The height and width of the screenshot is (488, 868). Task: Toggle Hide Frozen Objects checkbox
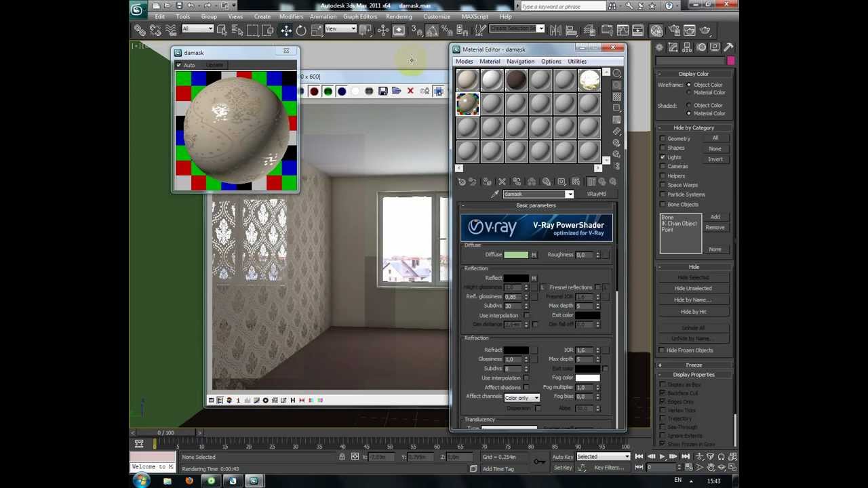tap(663, 350)
